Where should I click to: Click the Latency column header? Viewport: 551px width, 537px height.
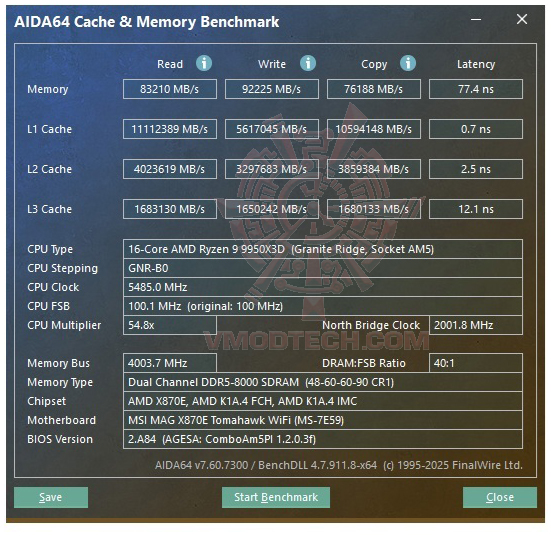476,64
